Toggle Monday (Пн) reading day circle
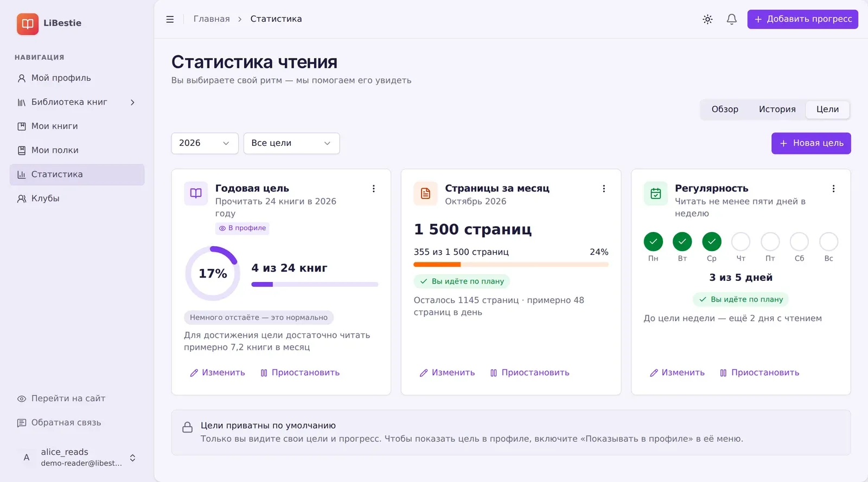868x482 pixels. click(653, 242)
